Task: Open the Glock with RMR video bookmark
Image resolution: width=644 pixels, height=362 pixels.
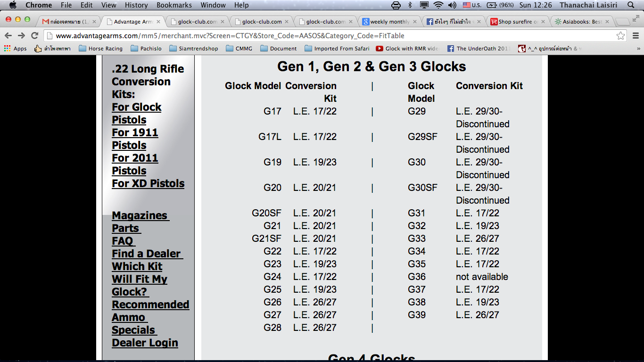Action: [407, 49]
